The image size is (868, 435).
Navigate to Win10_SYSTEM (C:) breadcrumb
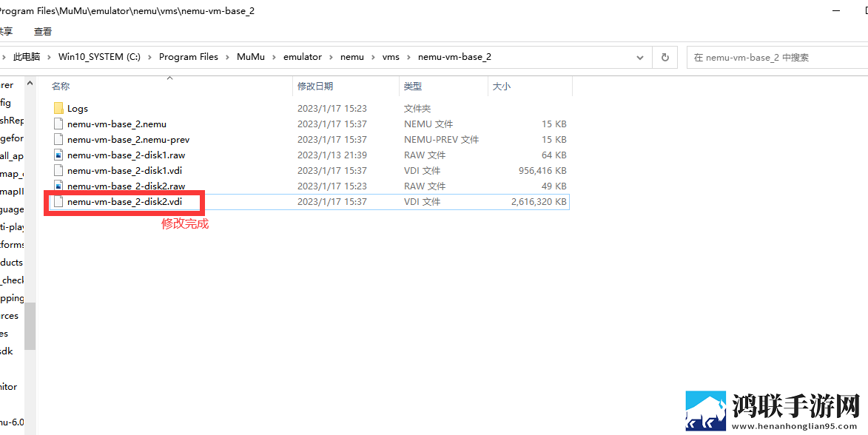point(100,57)
